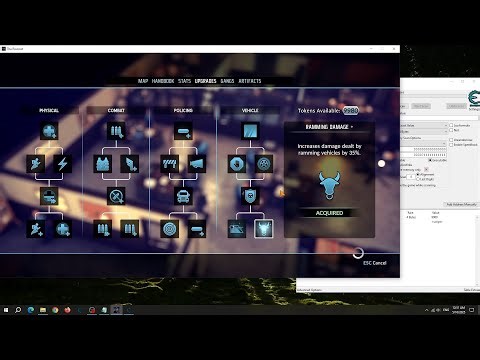Select the police car upgrade in Policing
480x360 pixels.
183,196
